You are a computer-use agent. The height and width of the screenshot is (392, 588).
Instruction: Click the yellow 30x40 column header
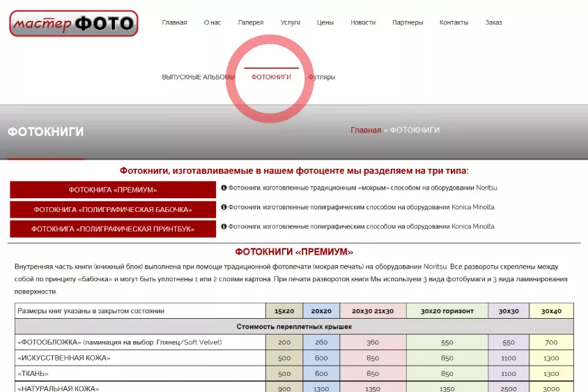(x=551, y=311)
